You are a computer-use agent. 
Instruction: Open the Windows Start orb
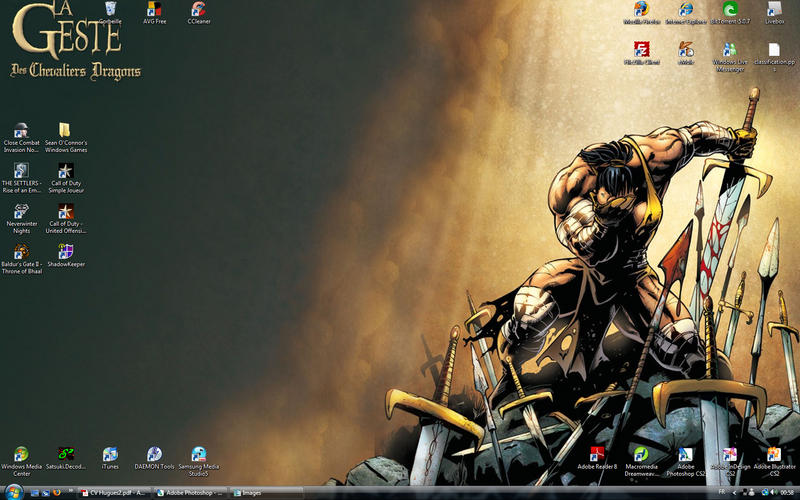[x=14, y=492]
